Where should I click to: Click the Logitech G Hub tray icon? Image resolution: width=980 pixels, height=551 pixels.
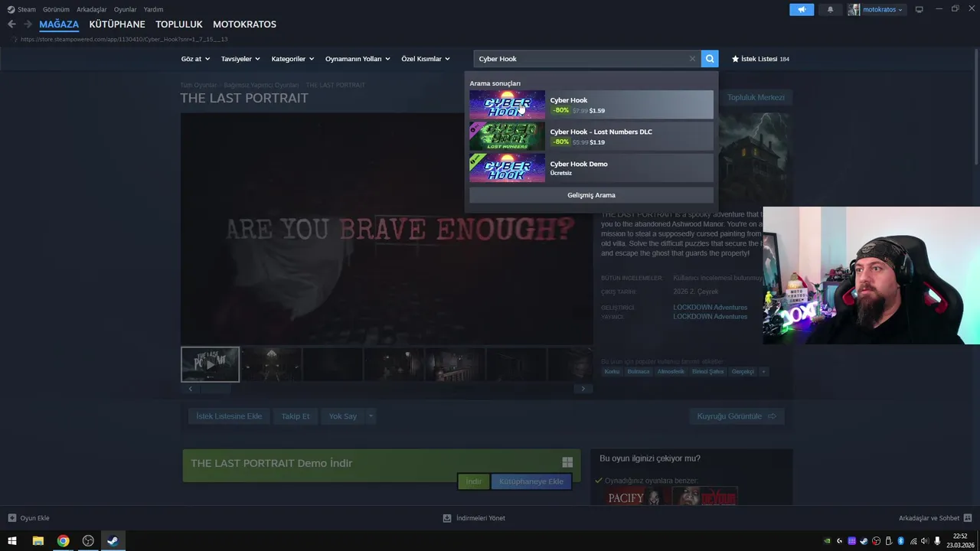(x=840, y=541)
